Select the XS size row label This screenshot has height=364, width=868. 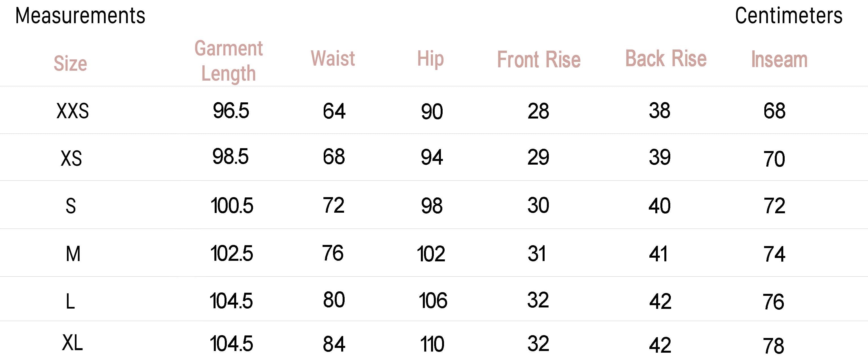tap(71, 158)
